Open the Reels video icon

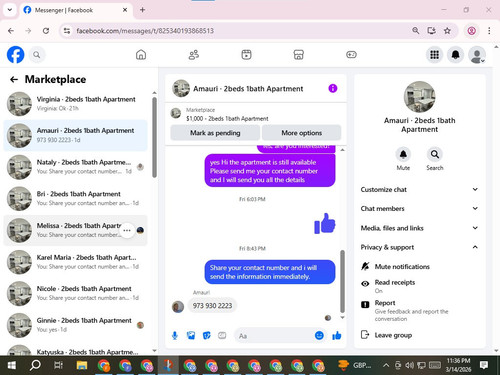point(246,55)
